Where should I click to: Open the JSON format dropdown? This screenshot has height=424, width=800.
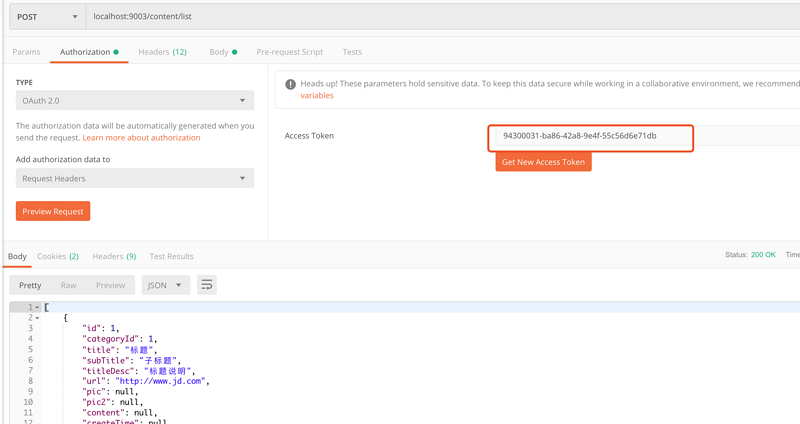pyautogui.click(x=165, y=285)
